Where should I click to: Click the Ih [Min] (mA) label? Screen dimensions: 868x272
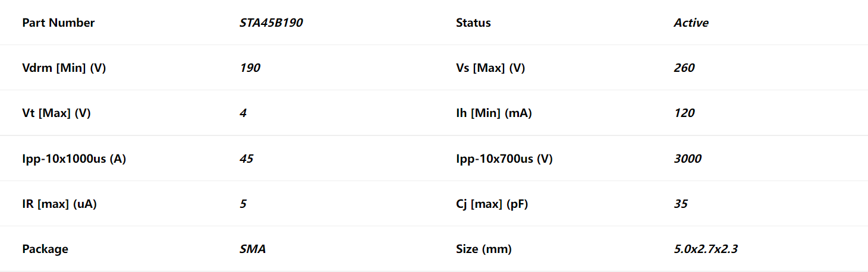[x=494, y=113]
